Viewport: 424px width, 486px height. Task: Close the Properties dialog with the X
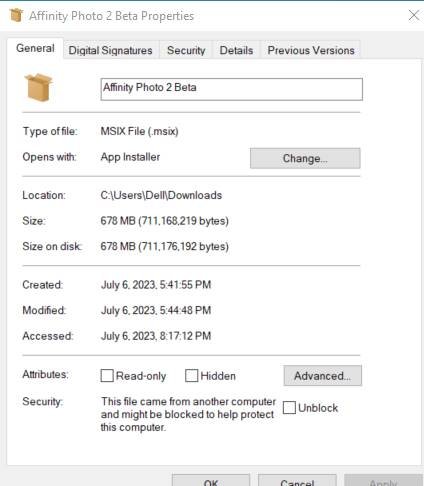(x=414, y=15)
